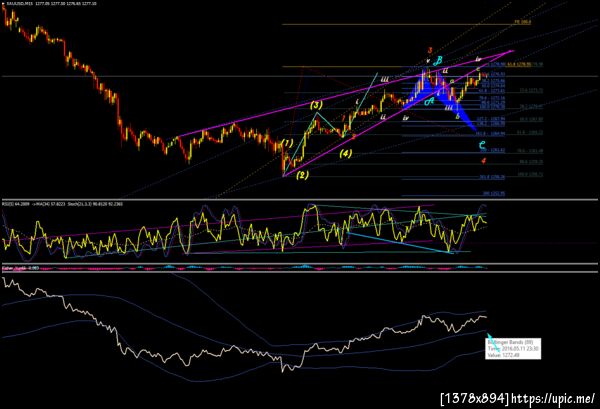Click the cyan C wave label

pos(483,145)
